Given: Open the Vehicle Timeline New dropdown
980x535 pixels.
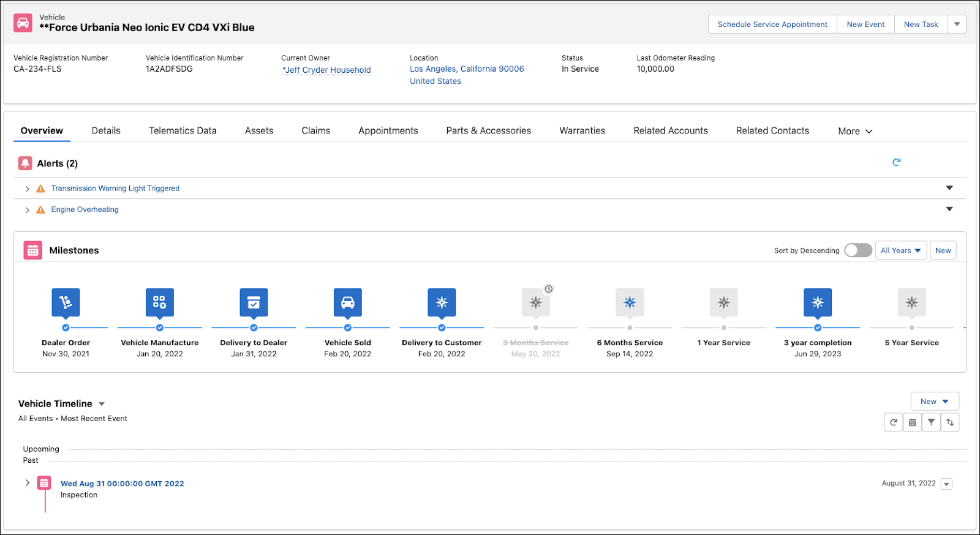Looking at the screenshot, I should pos(935,402).
